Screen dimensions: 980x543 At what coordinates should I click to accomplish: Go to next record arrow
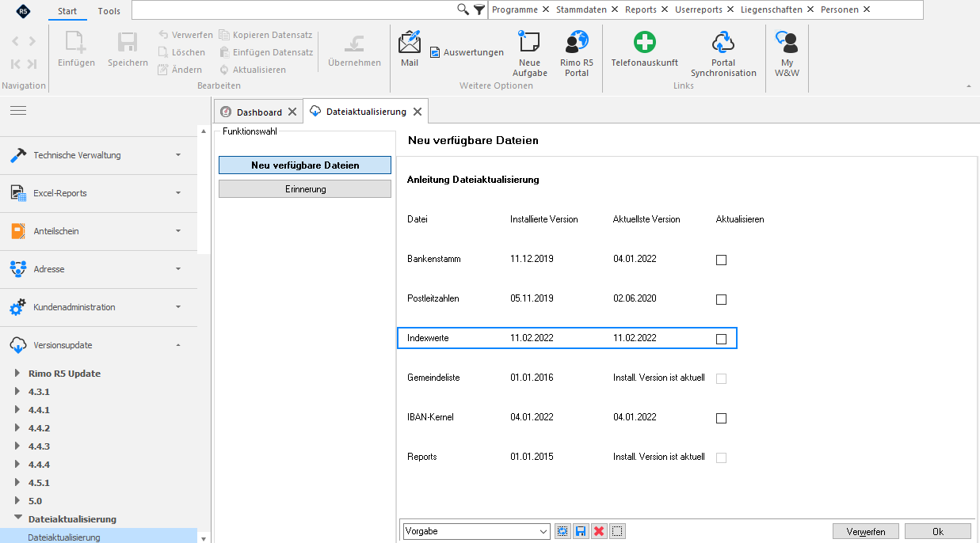32,41
